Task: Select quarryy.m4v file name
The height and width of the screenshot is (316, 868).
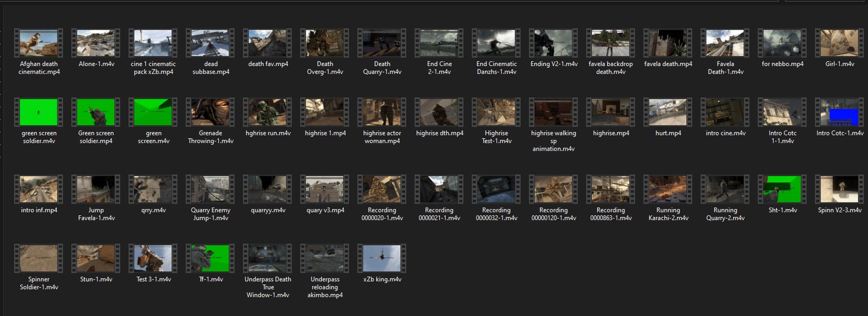Action: [x=268, y=210]
